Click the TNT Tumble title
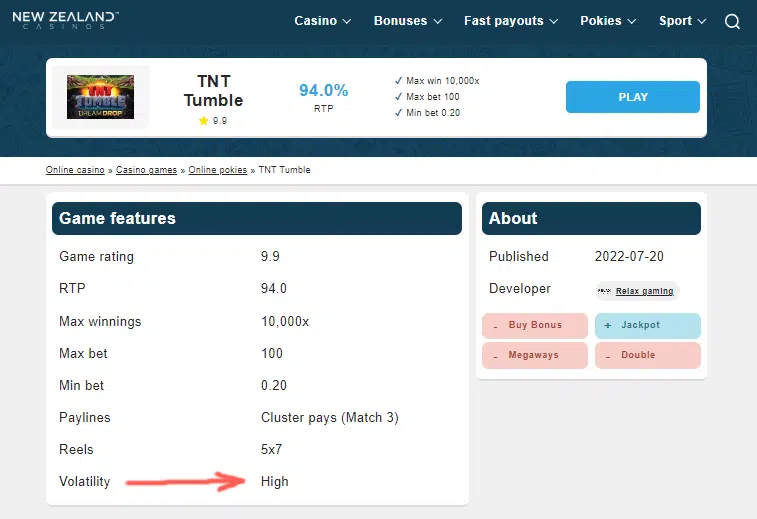The width and height of the screenshot is (757, 519). pyautogui.click(x=213, y=91)
